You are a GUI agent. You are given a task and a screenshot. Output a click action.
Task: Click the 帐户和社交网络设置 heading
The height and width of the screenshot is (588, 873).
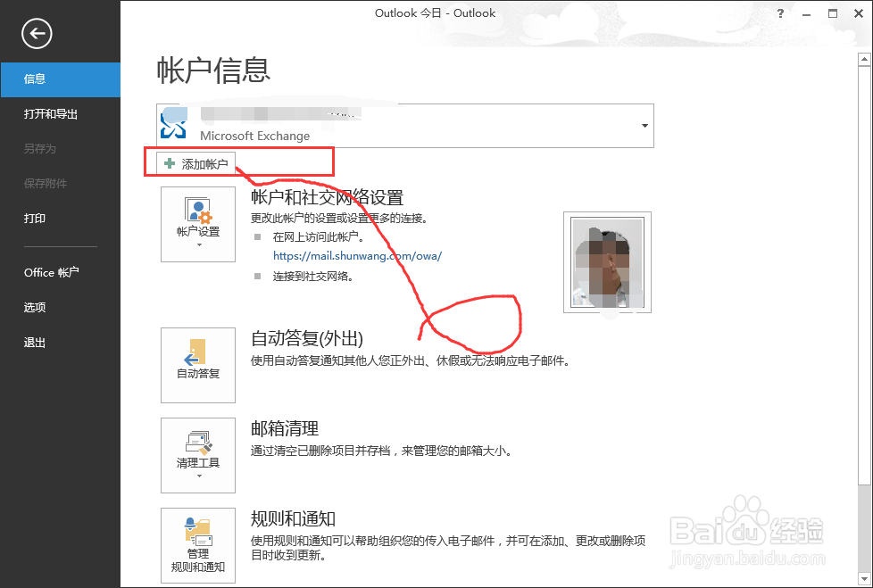coord(328,197)
